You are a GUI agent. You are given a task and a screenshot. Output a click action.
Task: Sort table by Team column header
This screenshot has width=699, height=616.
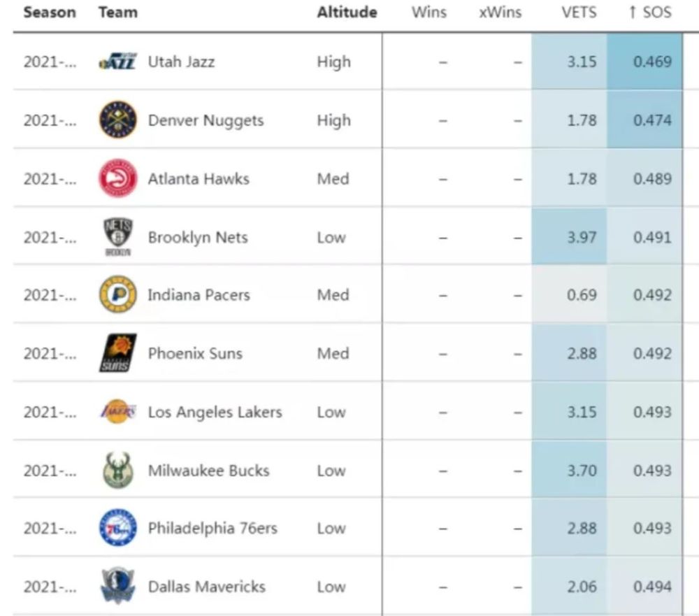118,12
